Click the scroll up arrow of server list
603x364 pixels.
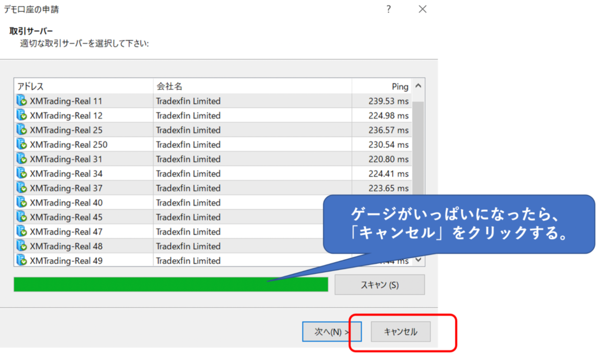[419, 86]
